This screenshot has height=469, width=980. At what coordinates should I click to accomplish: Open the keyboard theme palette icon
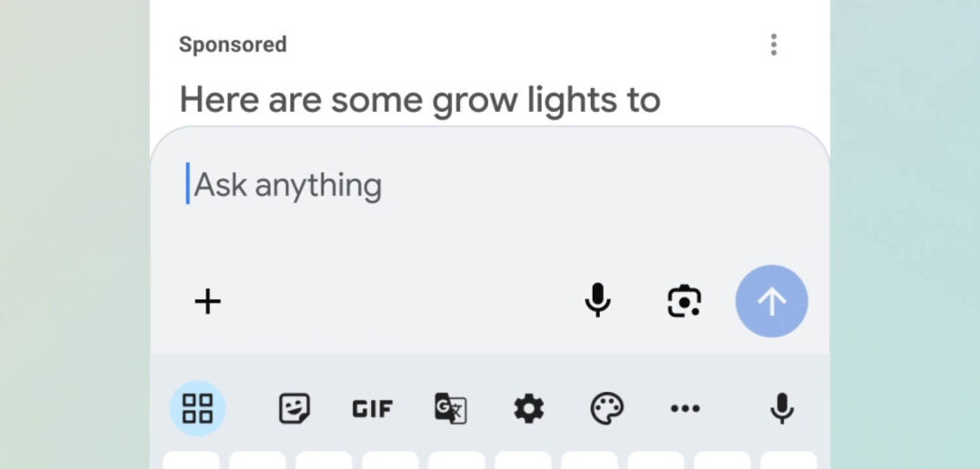coord(606,409)
